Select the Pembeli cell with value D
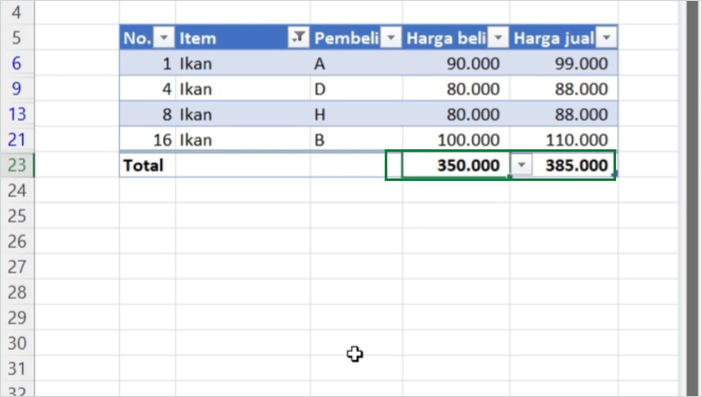Viewport: 702px width, 397px height. [356, 89]
